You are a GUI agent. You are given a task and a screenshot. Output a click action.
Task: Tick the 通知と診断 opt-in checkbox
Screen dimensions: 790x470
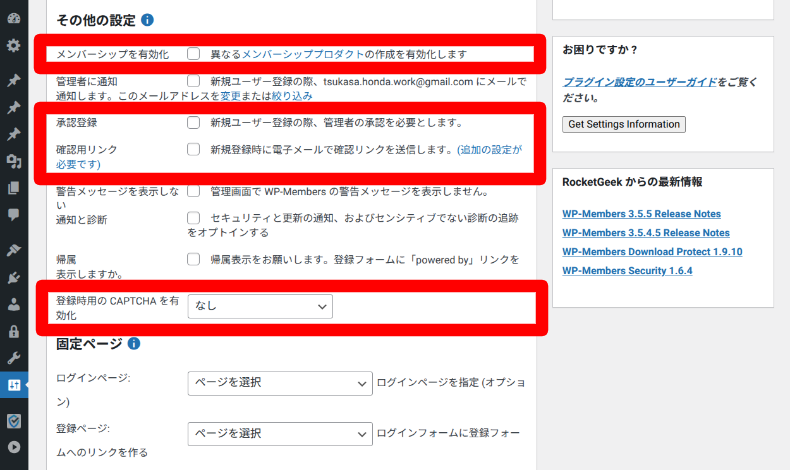(x=193, y=218)
